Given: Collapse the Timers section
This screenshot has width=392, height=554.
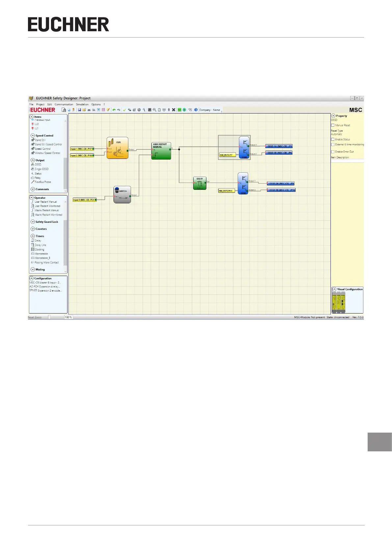Looking at the screenshot, I should [33, 236].
